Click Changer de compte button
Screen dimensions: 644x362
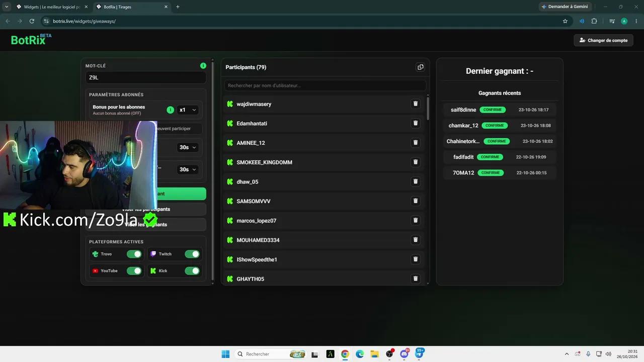tap(603, 40)
